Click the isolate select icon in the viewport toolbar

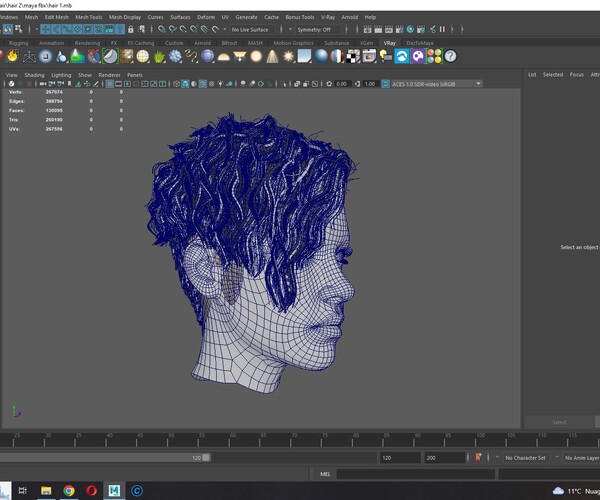point(284,84)
